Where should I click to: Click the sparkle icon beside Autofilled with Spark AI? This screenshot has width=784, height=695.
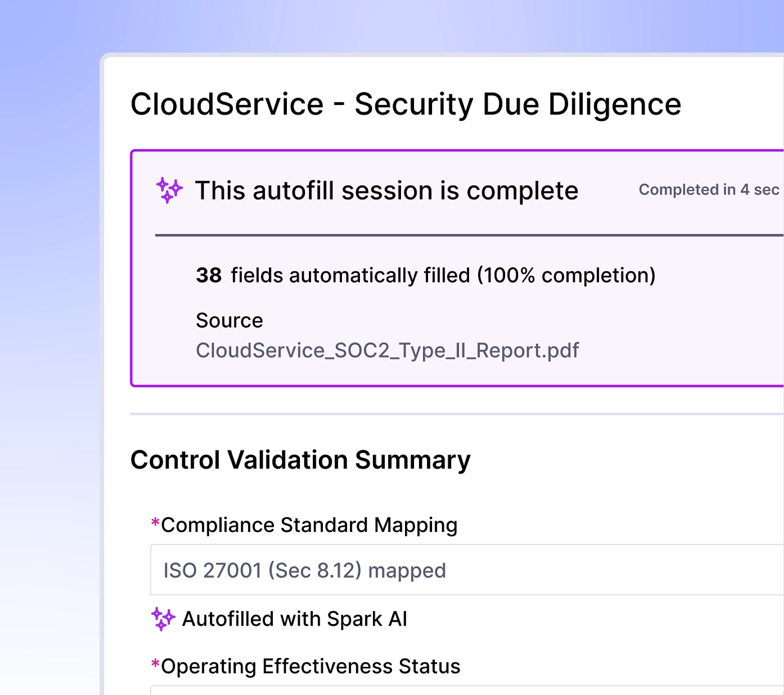tap(163, 619)
